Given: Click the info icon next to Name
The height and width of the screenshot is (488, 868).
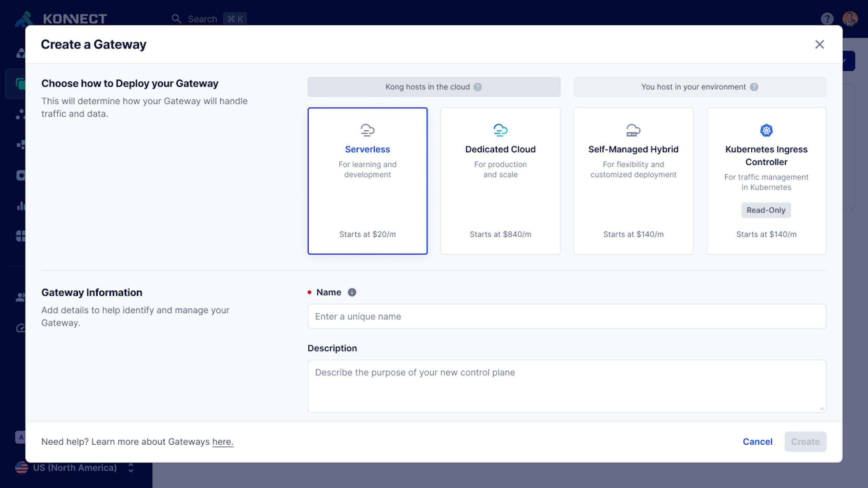Looking at the screenshot, I should tap(352, 292).
